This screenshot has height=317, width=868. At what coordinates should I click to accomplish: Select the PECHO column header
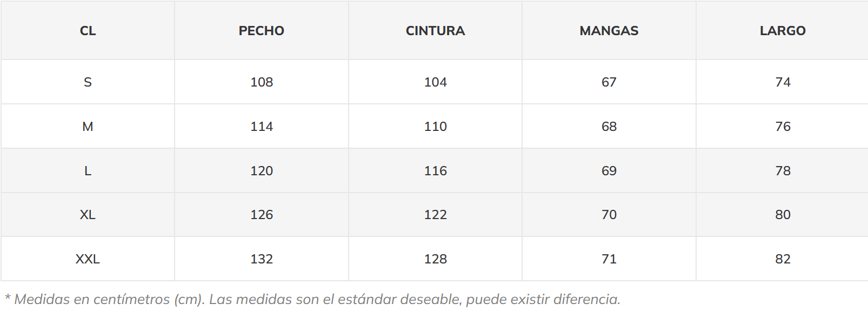pos(262,31)
